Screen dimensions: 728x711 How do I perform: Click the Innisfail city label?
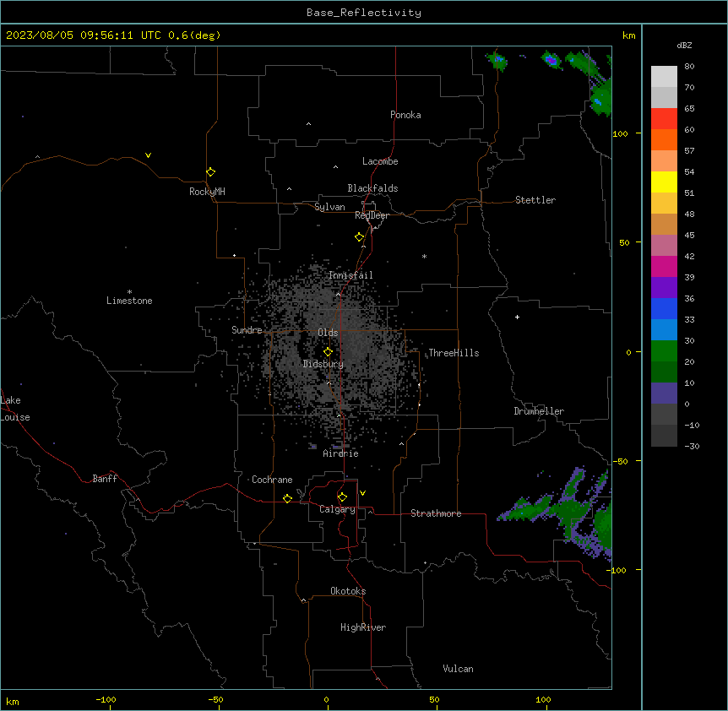tap(350, 275)
